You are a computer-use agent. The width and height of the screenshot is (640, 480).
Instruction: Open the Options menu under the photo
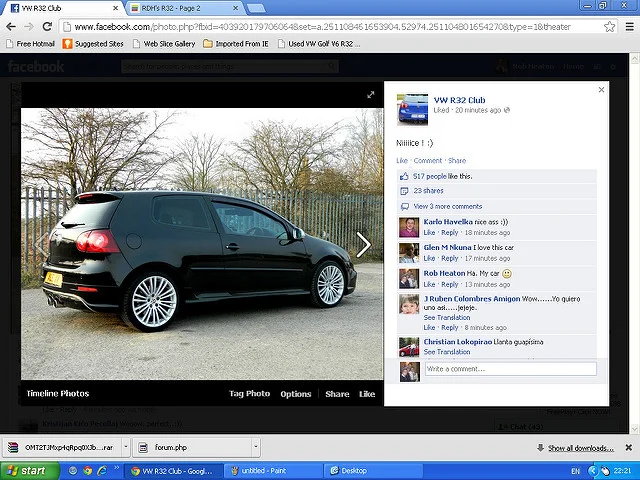296,394
